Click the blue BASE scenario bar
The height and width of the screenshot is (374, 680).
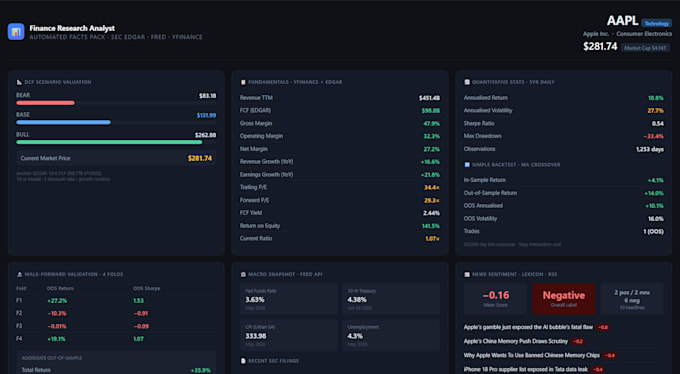click(63, 122)
